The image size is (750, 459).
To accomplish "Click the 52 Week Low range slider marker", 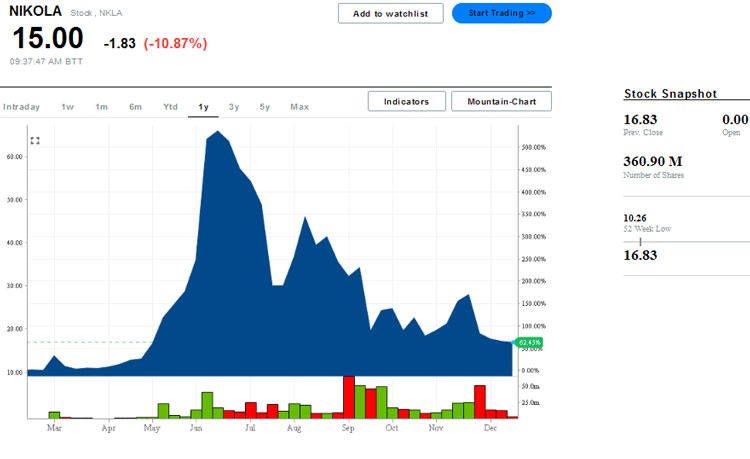I will click(640, 241).
